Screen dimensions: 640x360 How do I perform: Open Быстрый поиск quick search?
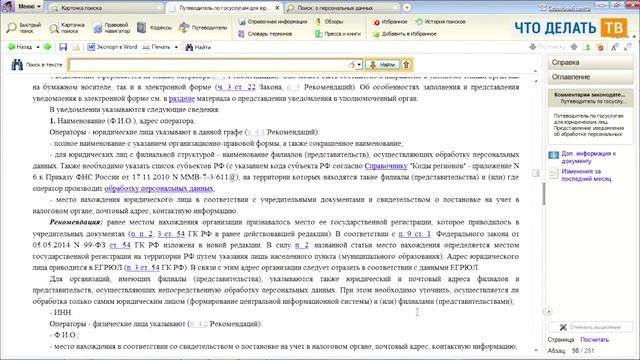pos(24,28)
